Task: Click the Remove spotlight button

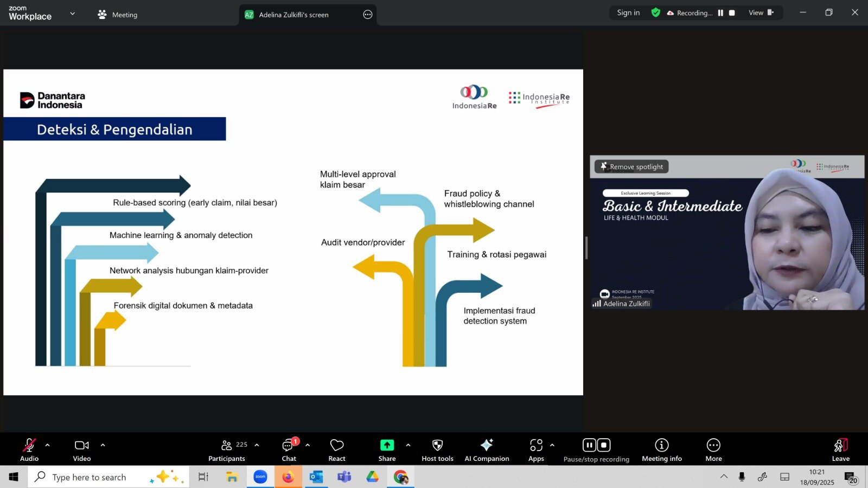Action: pyautogui.click(x=631, y=167)
